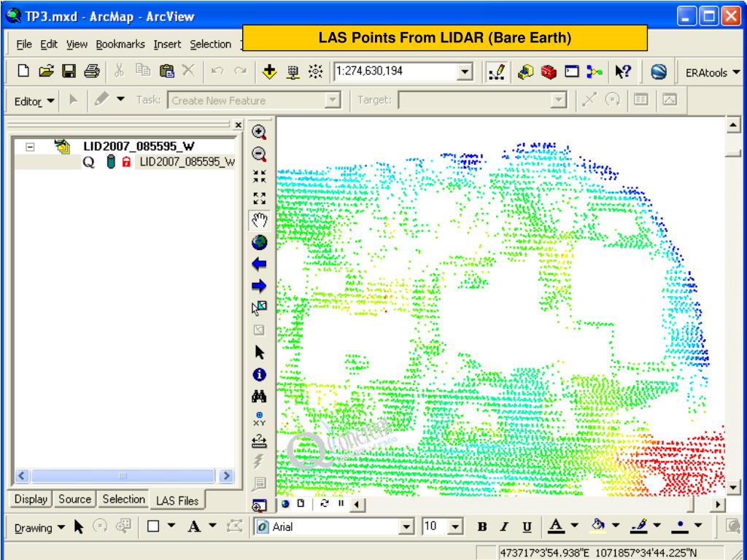This screenshot has width=747, height=560.
Task: Toggle Bold text formatting
Action: click(x=482, y=526)
